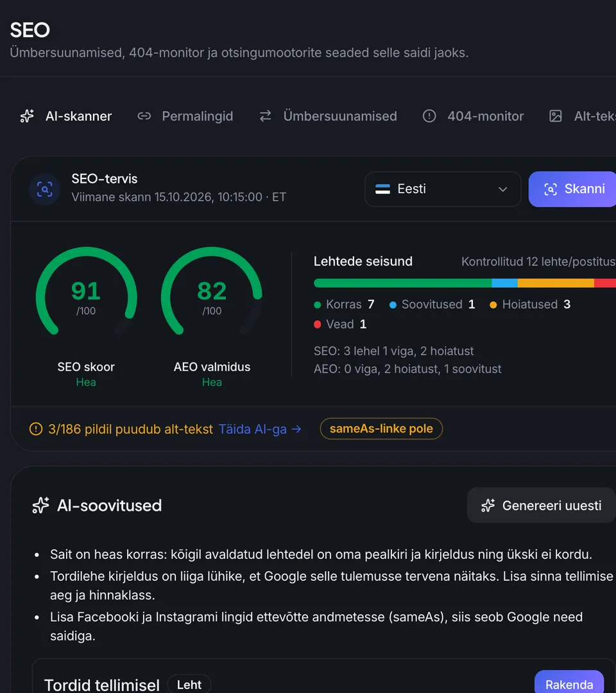
Task: Select the Korras 7 legend item
Action: 344,305
